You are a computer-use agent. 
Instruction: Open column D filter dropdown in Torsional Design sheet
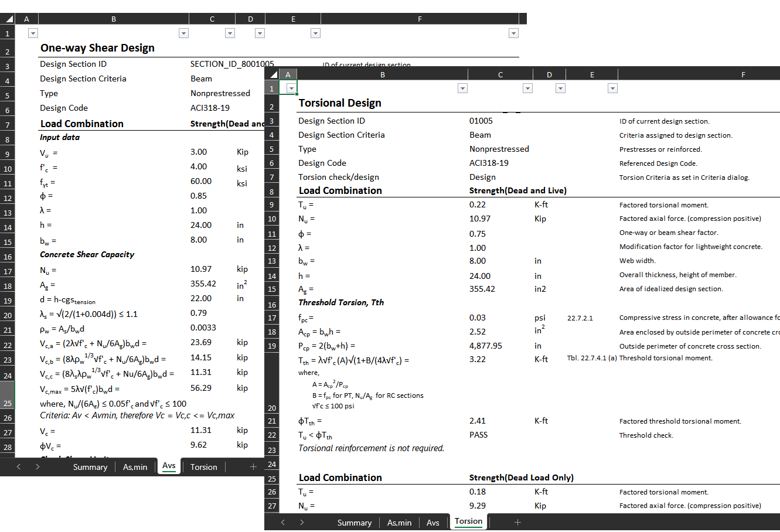pyautogui.click(x=560, y=88)
